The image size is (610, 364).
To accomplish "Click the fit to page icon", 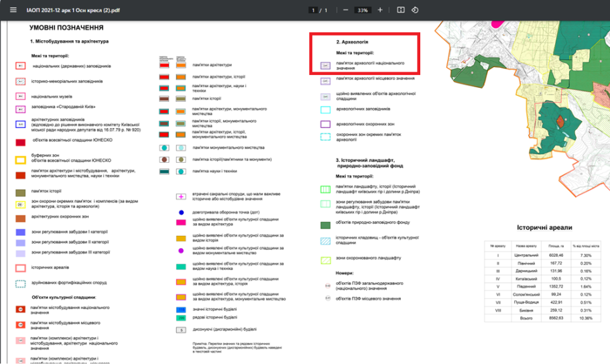I will (x=400, y=10).
